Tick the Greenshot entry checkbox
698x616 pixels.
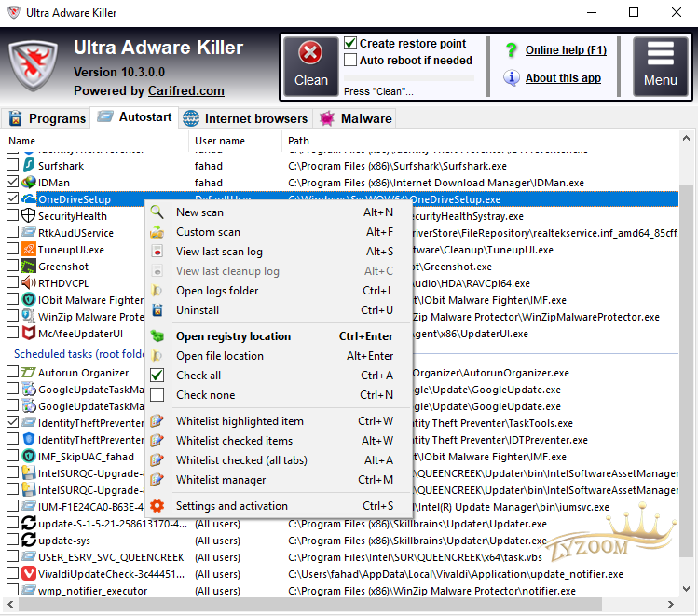12,266
